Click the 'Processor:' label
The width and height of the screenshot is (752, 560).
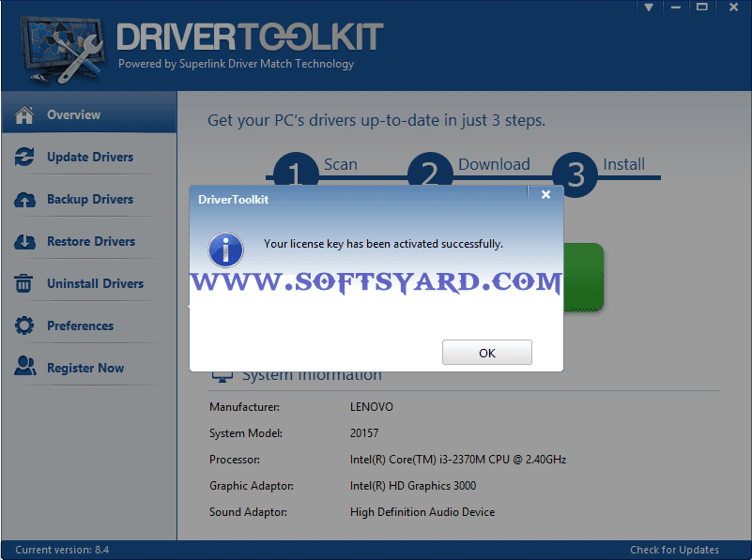coord(235,460)
